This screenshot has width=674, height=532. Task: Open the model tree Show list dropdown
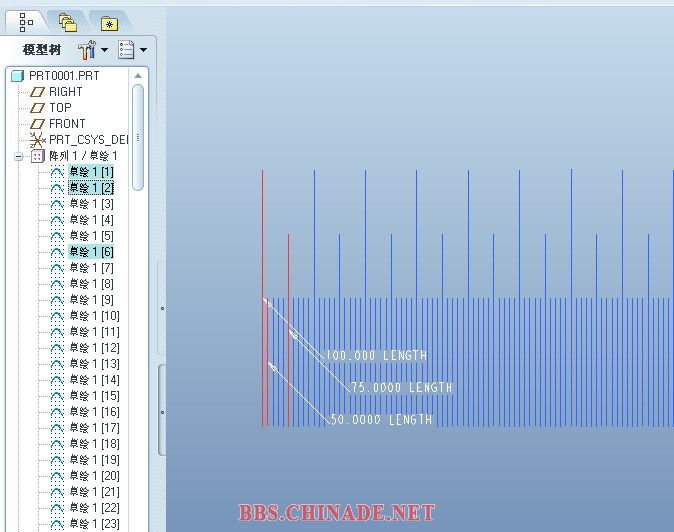point(132,49)
